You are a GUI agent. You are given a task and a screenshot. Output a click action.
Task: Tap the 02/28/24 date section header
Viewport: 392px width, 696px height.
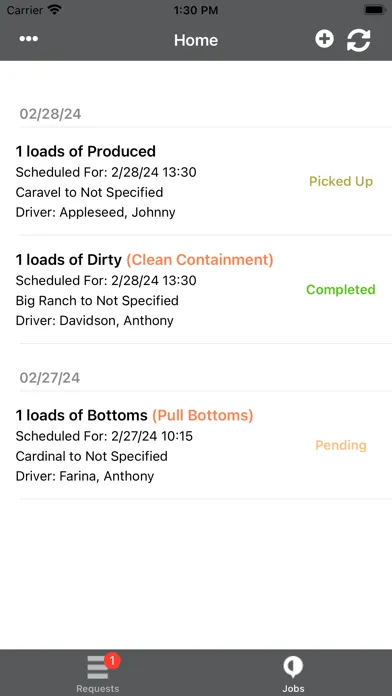coord(50,114)
